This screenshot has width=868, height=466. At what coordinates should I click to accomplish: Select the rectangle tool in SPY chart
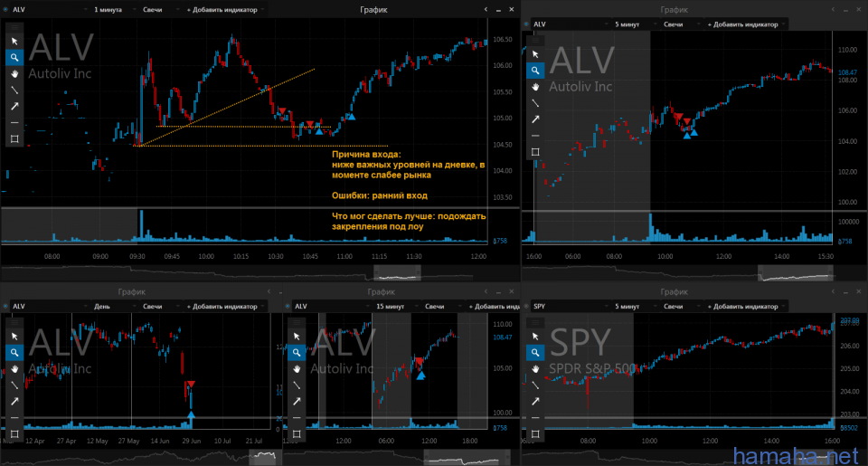pos(534,433)
